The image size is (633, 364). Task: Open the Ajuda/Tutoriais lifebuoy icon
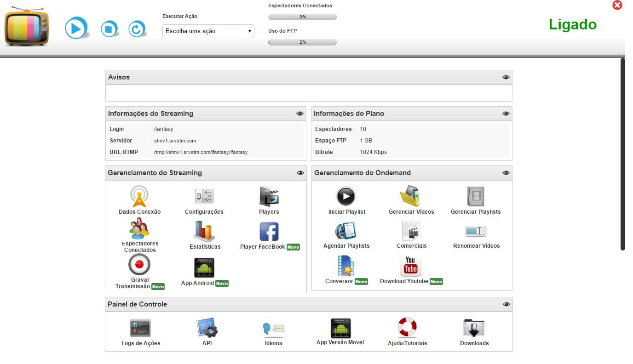[x=407, y=328]
